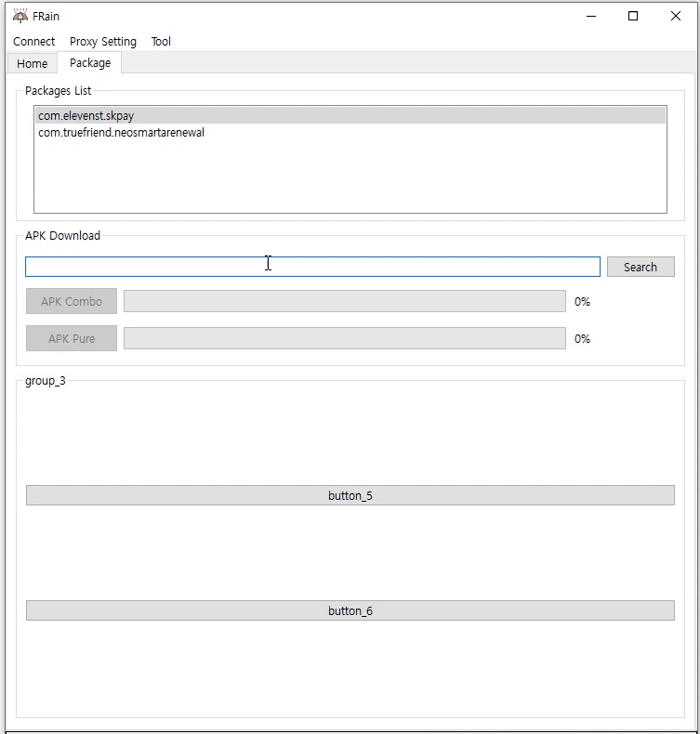Open the Tool menu
This screenshot has height=734, width=700.
pos(161,41)
